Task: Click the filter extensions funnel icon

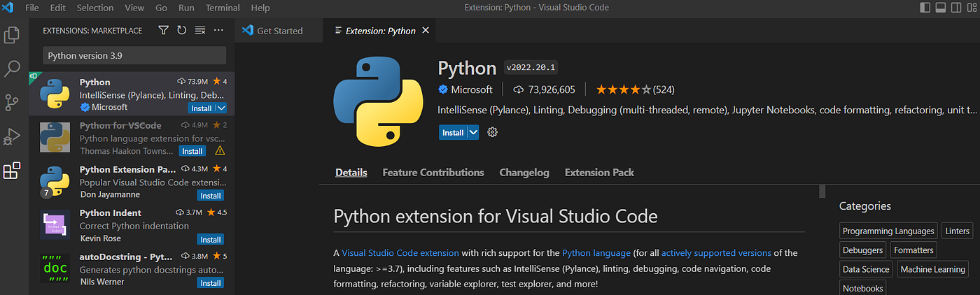Action: (x=163, y=30)
